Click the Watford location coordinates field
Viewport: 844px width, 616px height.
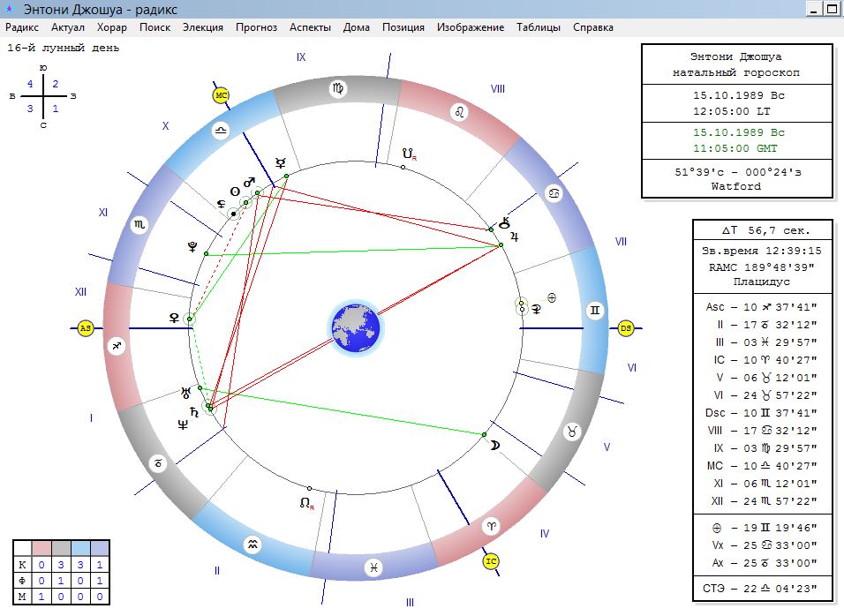coord(738,179)
